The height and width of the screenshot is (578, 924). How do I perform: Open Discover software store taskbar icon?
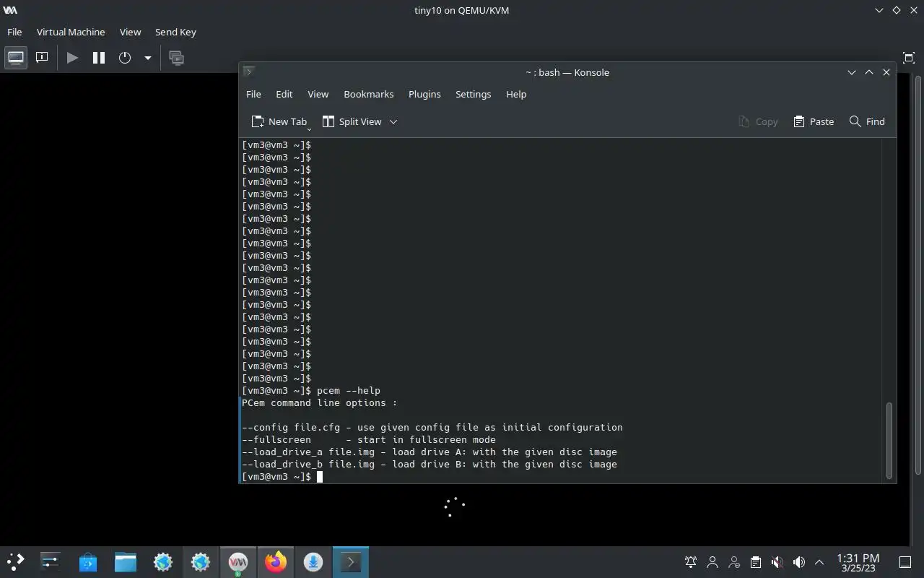(x=88, y=561)
